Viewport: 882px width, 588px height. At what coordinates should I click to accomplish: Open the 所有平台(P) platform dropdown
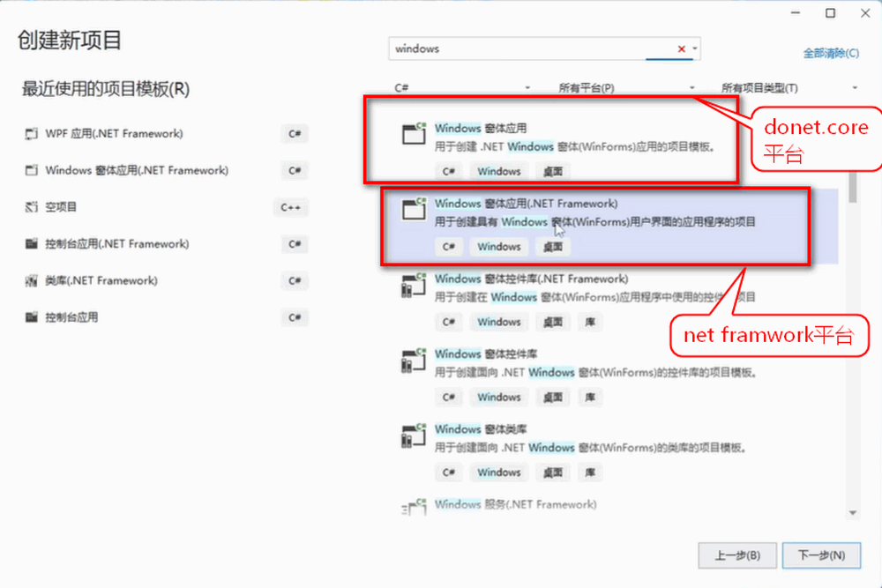(626, 87)
